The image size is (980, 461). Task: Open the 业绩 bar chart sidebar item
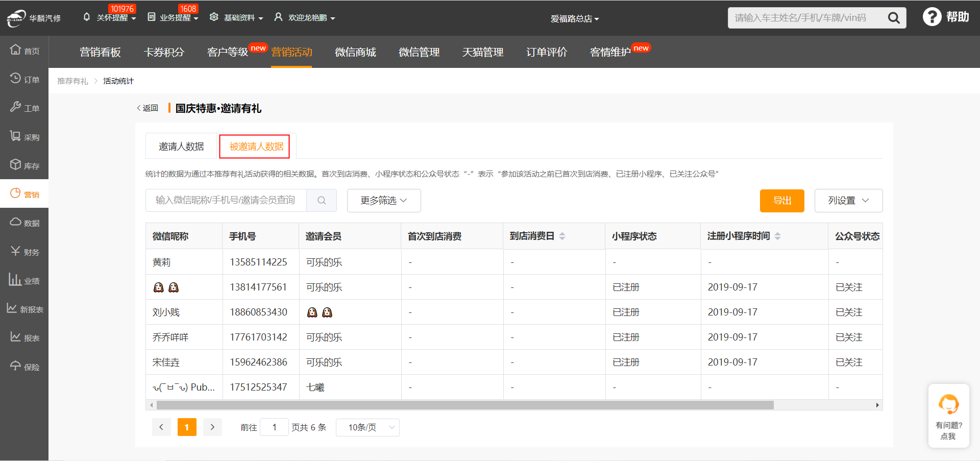click(24, 280)
